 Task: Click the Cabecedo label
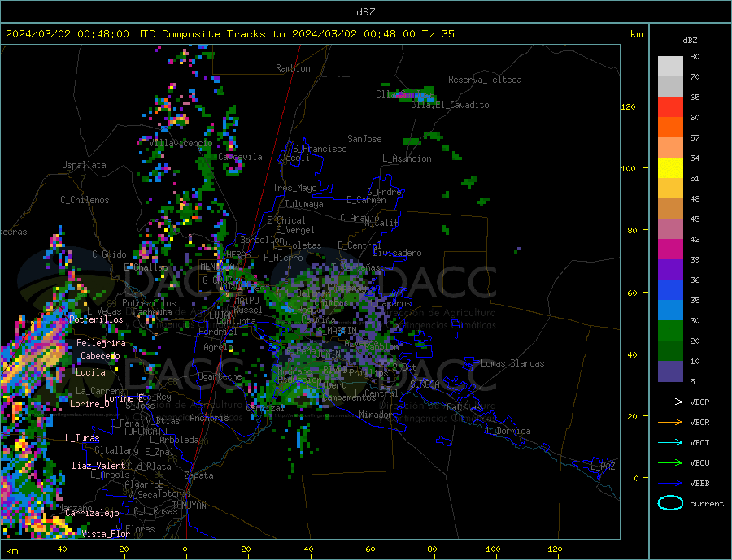point(100,356)
